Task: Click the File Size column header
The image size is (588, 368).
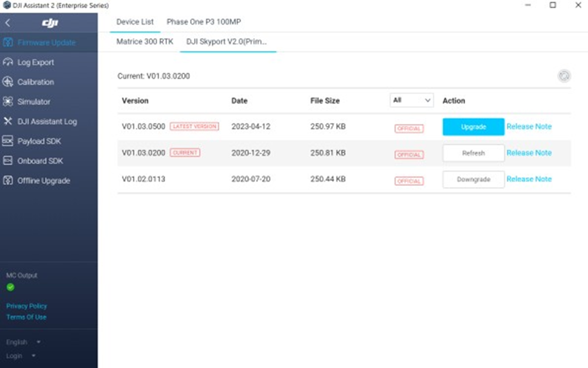Action: pos(325,100)
